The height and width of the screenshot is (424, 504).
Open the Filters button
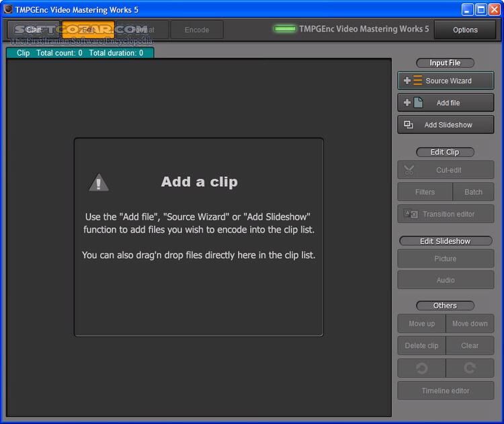(425, 192)
